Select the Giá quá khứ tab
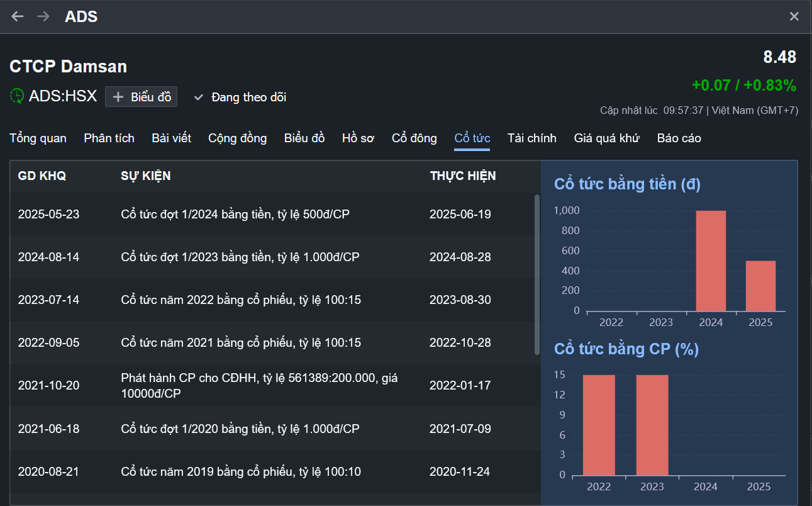 pos(606,138)
